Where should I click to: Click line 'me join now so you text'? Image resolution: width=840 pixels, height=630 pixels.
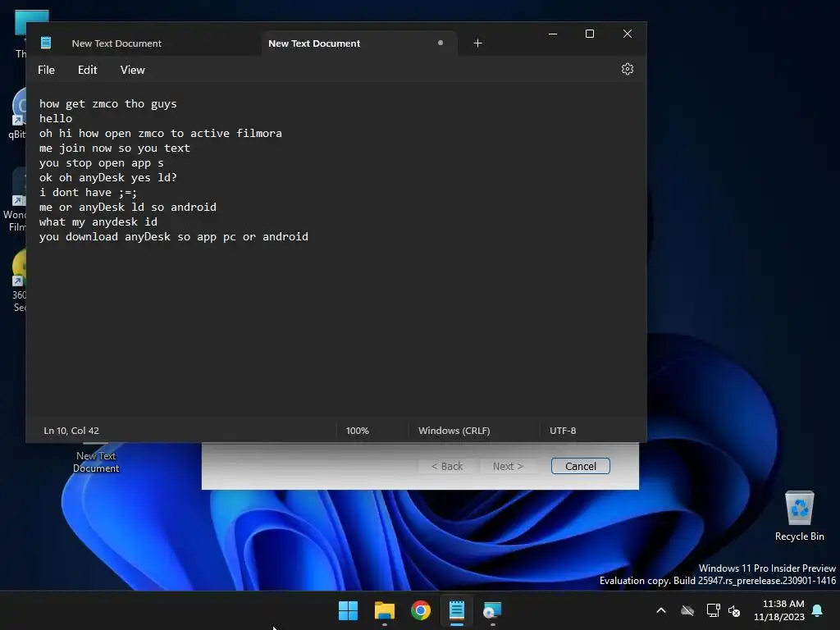coord(115,148)
